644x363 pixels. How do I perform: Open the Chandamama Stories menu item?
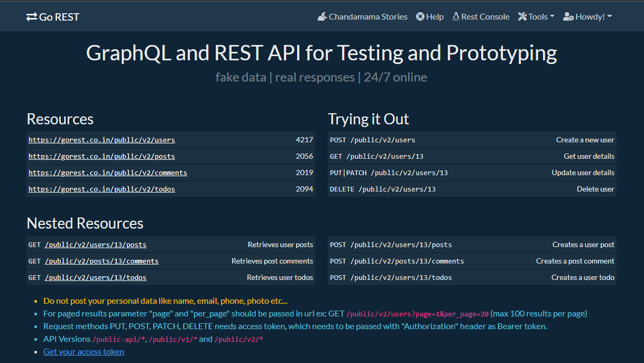point(363,17)
